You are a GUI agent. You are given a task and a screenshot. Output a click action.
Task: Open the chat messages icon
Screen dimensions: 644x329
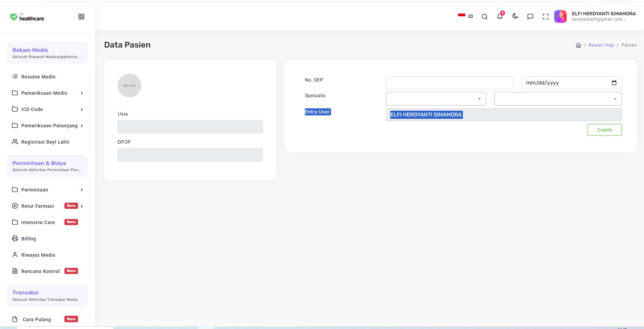(x=530, y=17)
